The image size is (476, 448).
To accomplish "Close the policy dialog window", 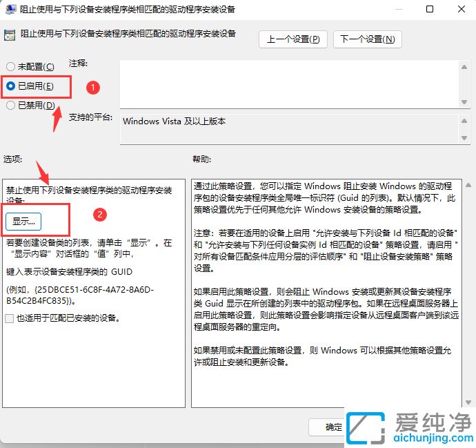I will pos(462,9).
